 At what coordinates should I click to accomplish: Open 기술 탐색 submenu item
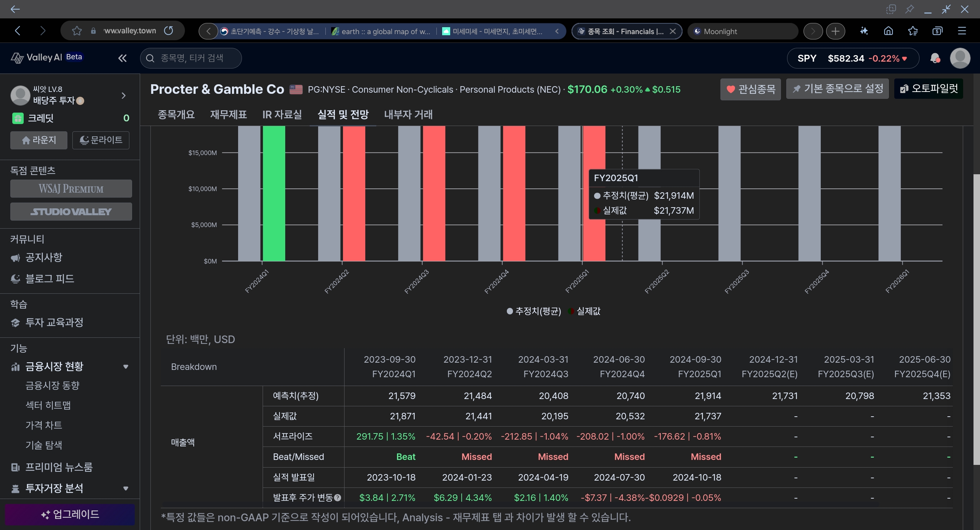[x=44, y=445]
